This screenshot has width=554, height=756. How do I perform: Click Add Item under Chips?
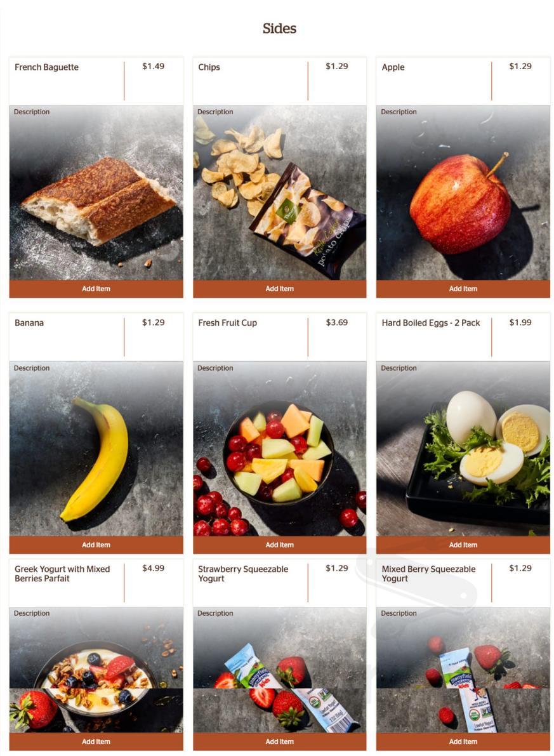tap(280, 289)
